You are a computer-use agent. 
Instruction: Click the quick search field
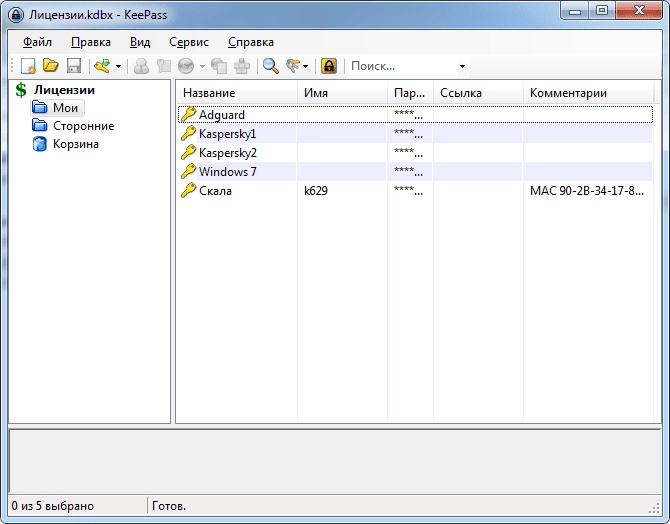tap(403, 66)
